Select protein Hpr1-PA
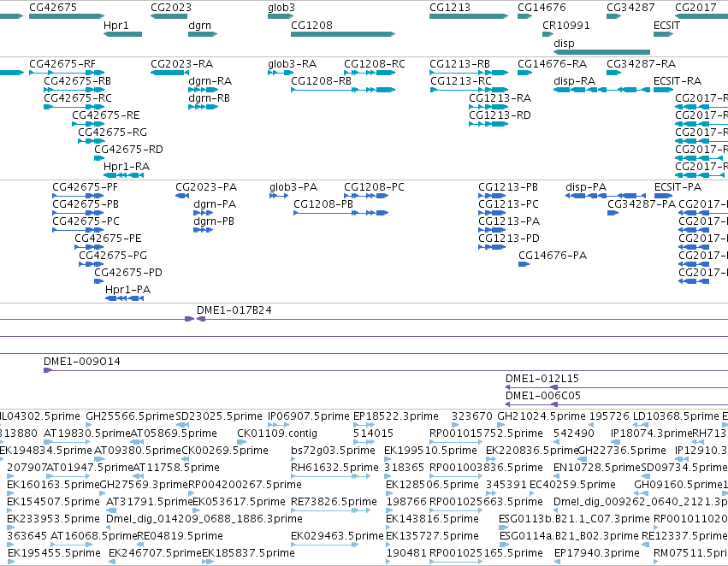Viewport: 728px width, 566px height. point(124,298)
